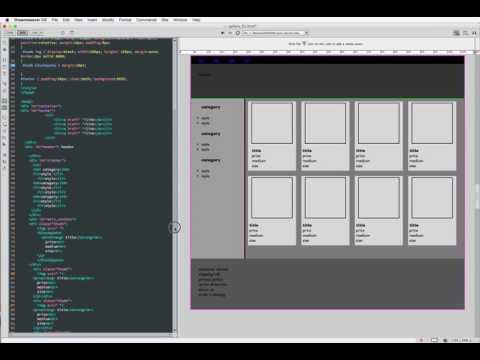The image size is (480, 360).
Task: Switch to Code view
Action: click(9, 33)
